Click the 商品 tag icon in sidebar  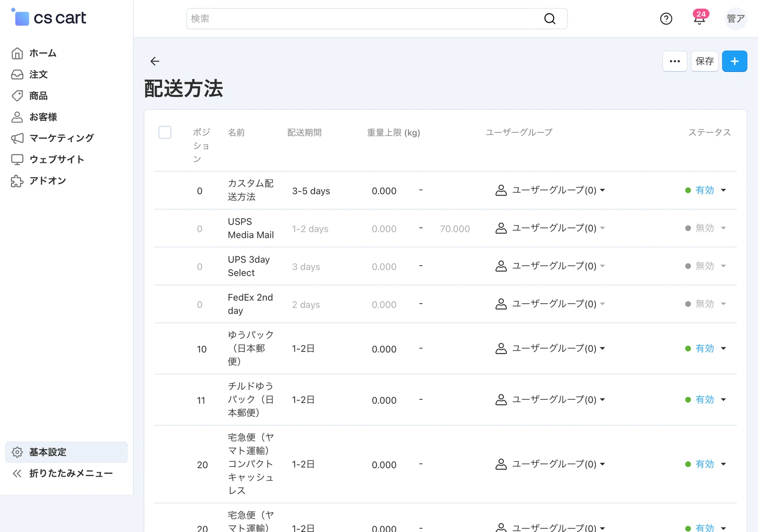coord(17,96)
